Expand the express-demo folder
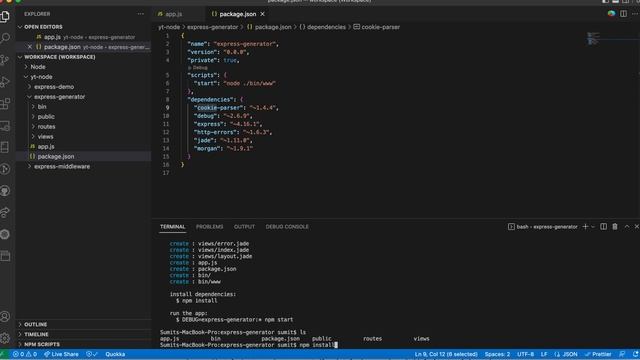 [54, 87]
